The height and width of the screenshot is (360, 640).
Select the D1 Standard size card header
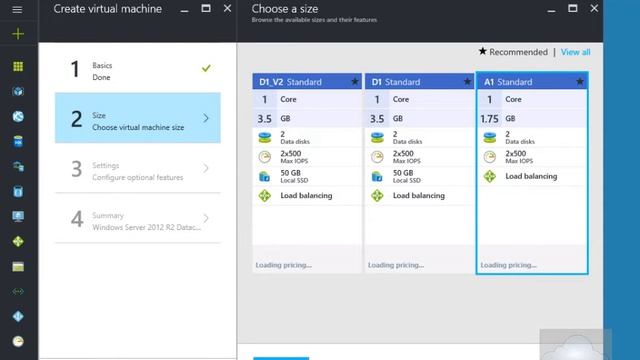click(420, 82)
